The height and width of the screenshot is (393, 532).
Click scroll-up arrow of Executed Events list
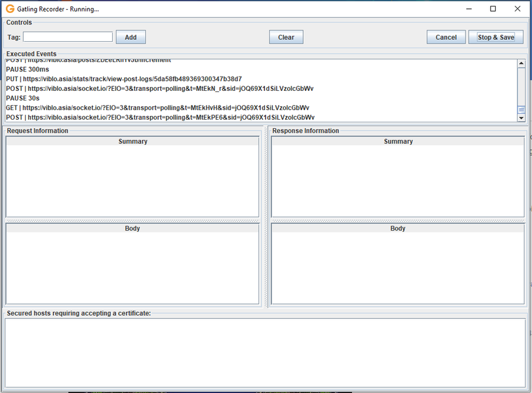pyautogui.click(x=522, y=63)
